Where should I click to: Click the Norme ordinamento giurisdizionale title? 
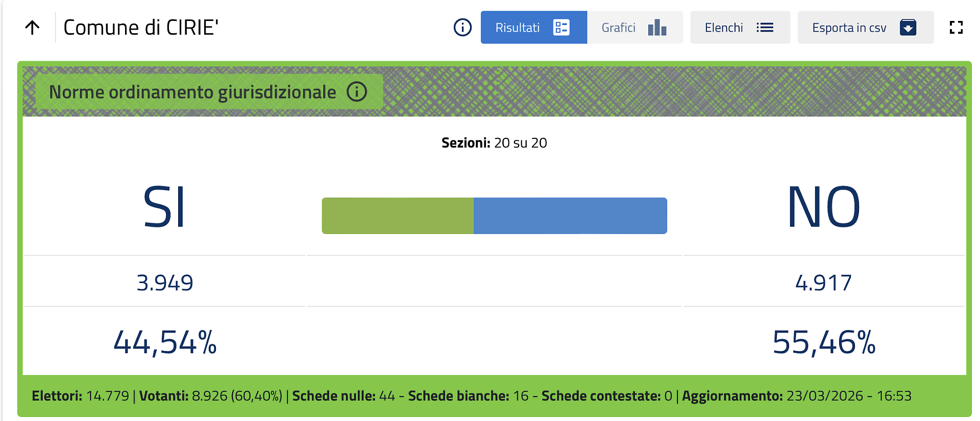[x=192, y=92]
